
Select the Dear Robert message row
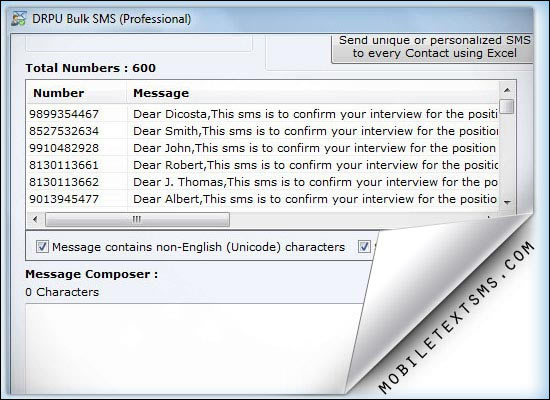point(263,165)
